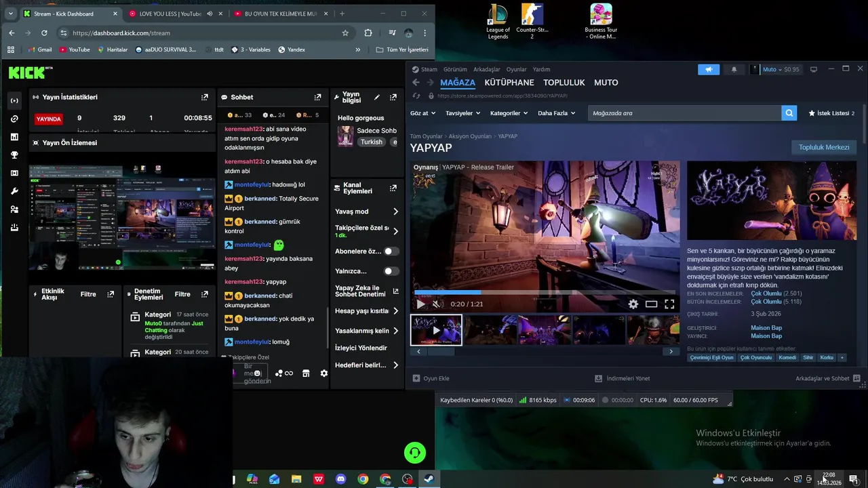Click the Steam megaphone announcements button

point(709,69)
